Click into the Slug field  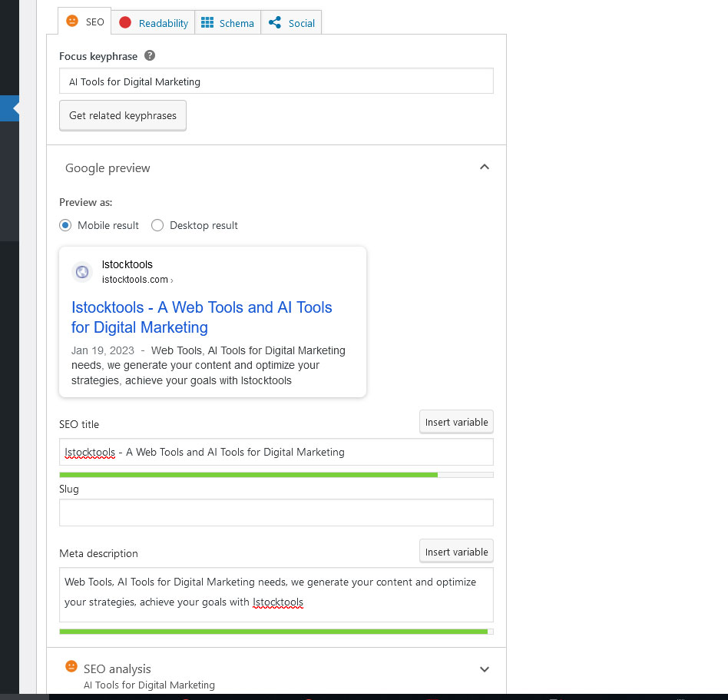coord(276,513)
